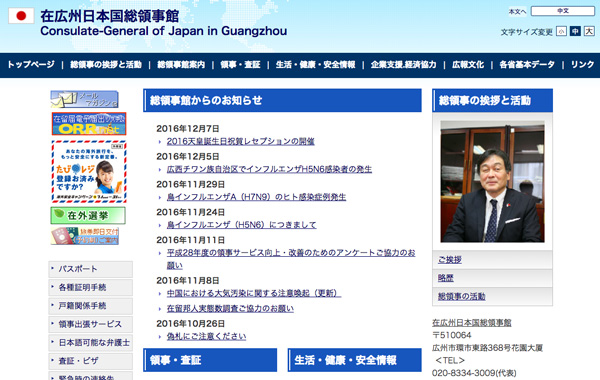Select 戸籍関係手続 in the left sidebar
Screen dimensions: 600x380
(91, 306)
